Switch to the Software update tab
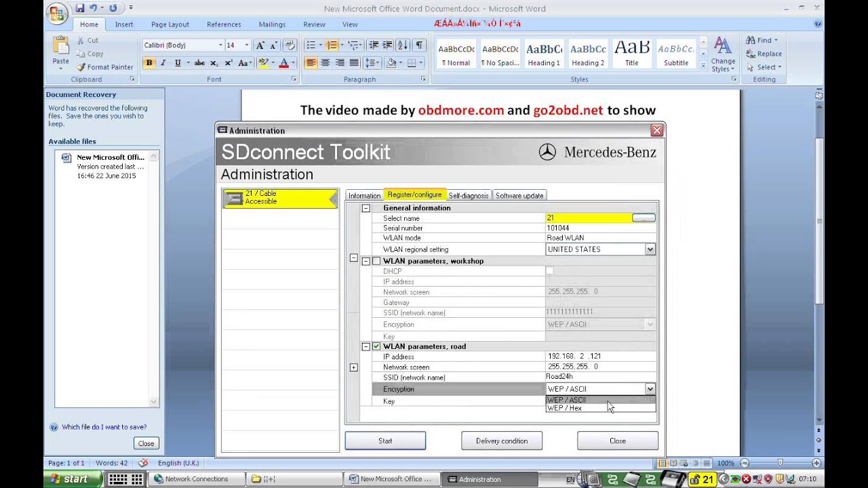This screenshot has width=868, height=488. (x=519, y=195)
